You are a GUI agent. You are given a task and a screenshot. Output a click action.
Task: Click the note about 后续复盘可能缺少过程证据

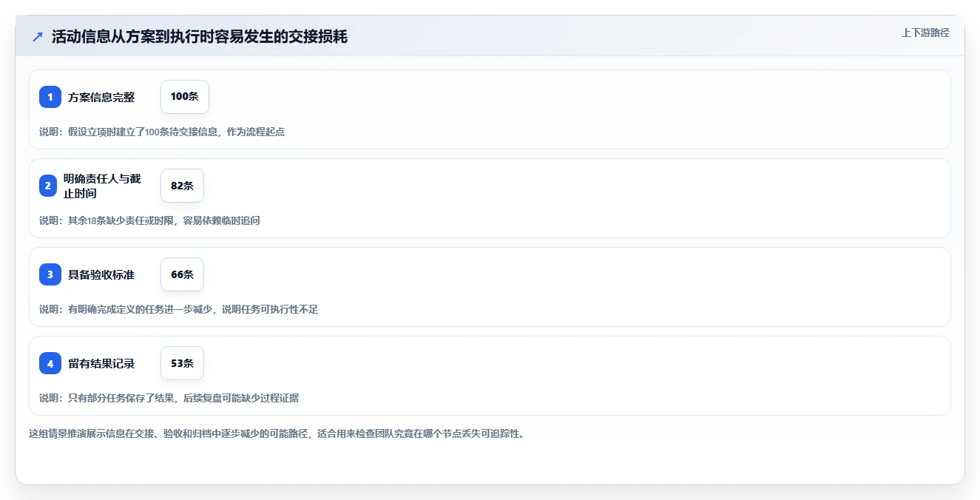[169, 398]
